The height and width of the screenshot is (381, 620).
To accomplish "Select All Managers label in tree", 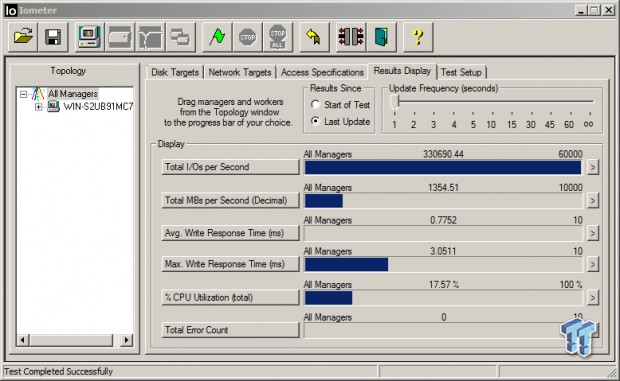I will 73,94.
